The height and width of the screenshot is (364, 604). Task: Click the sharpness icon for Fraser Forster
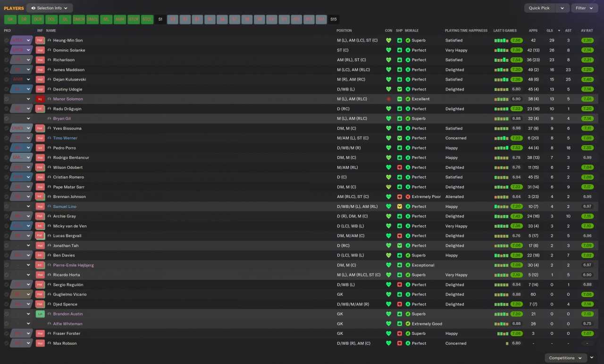coord(399,333)
